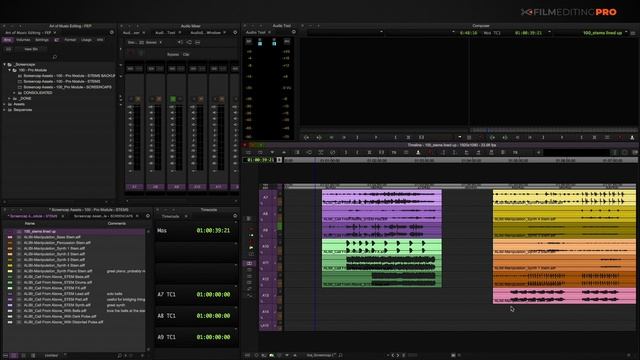
Task: Open the Screencap Assets STEMS BACKUP bin
Action: pyautogui.click(x=69, y=76)
